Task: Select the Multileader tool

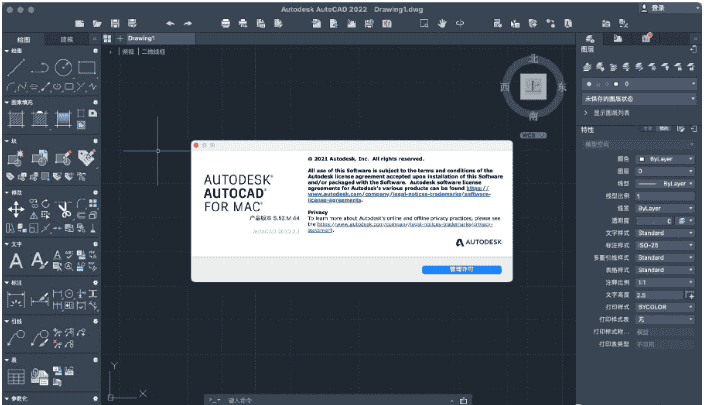Action: [x=16, y=338]
